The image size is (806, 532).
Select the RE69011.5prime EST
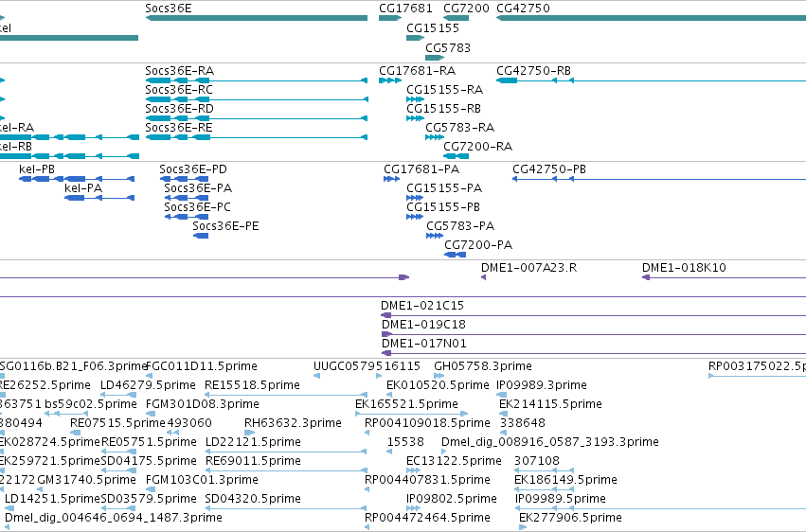pyautogui.click(x=286, y=470)
